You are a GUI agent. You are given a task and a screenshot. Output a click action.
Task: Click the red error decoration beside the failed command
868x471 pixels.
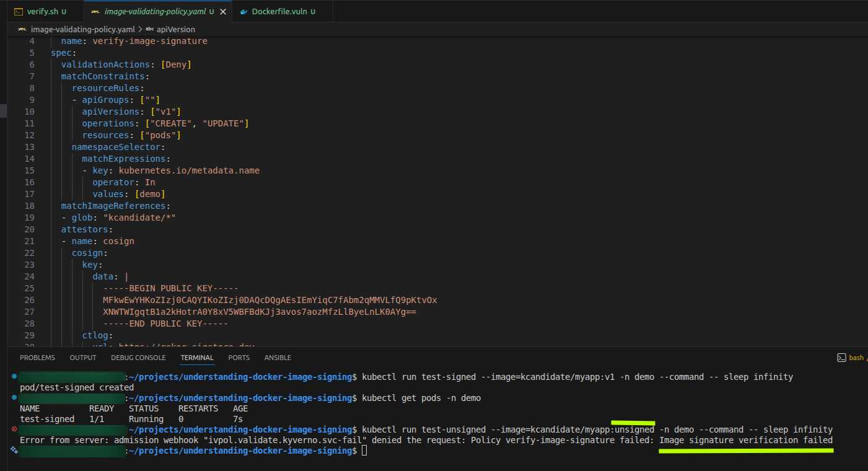(14, 429)
